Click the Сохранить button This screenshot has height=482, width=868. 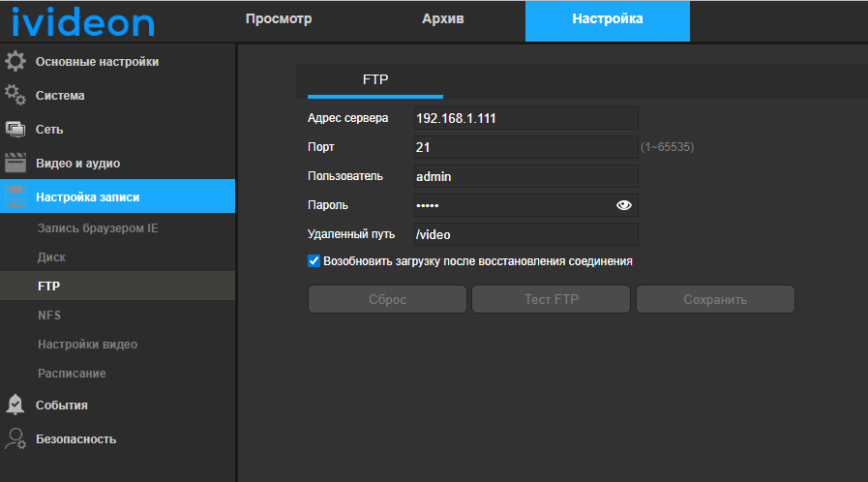(715, 299)
